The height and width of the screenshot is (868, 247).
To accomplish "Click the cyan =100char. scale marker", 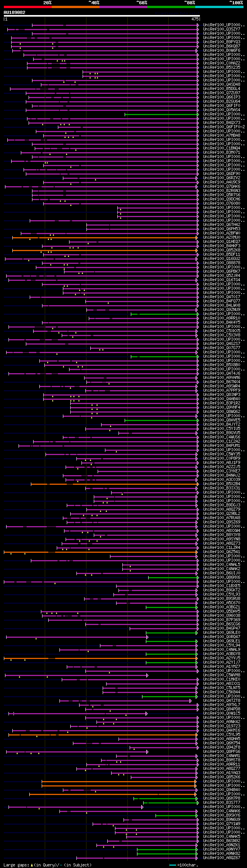I will click(173, 865).
